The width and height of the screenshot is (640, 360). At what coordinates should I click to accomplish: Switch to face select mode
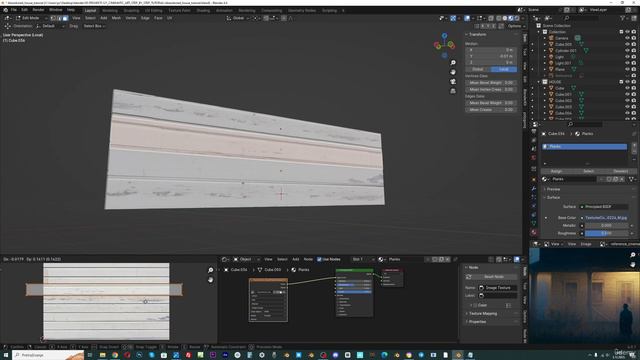(x=65, y=18)
